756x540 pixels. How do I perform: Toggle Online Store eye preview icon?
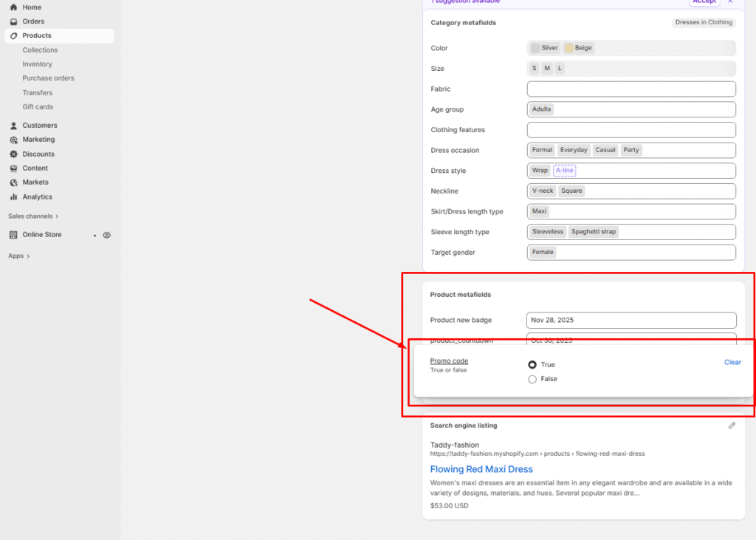pos(107,235)
